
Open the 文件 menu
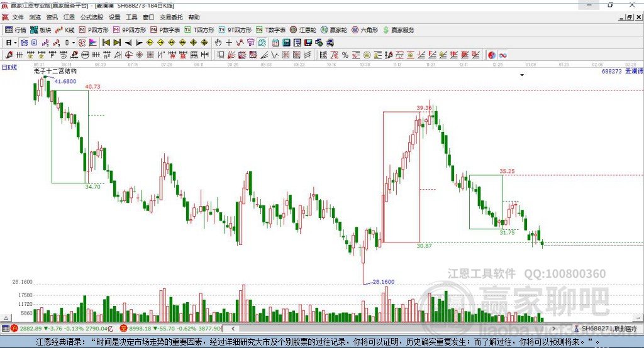(x=18, y=17)
